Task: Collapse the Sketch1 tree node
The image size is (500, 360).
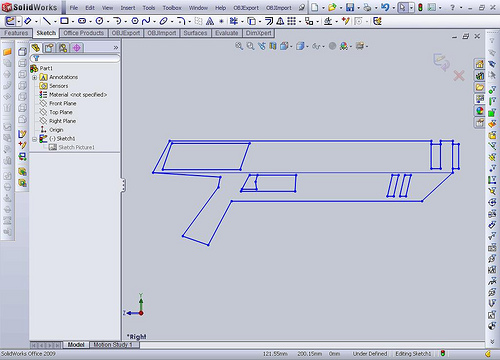Action: [x=34, y=139]
